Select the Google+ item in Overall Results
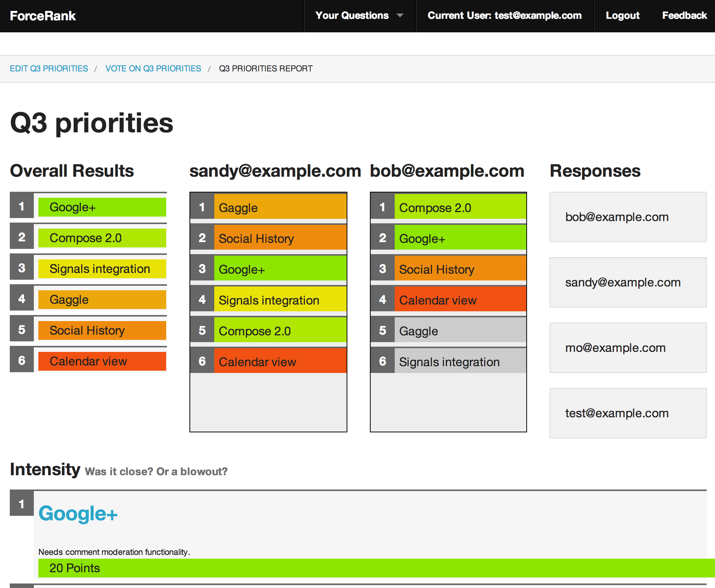 coord(102,207)
